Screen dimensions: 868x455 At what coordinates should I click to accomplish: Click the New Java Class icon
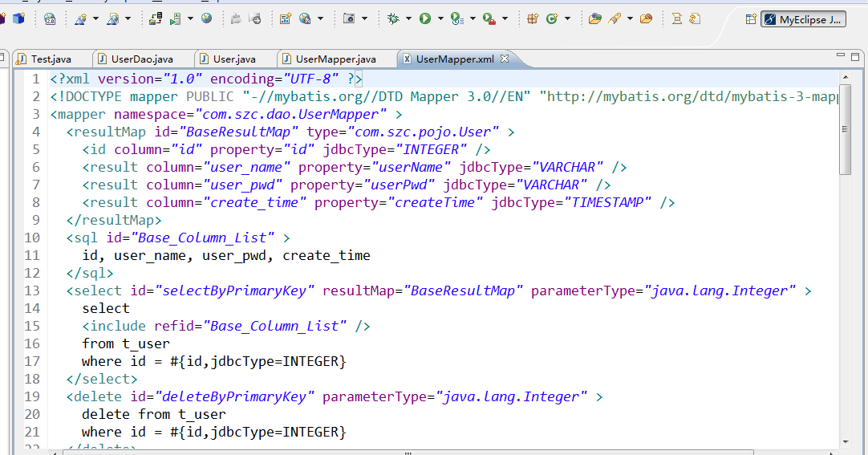point(552,18)
